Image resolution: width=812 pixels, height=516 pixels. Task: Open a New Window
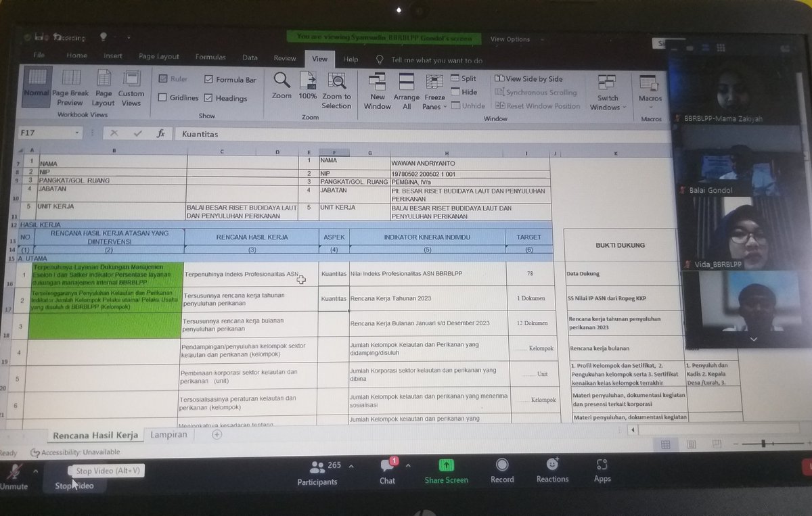click(378, 91)
